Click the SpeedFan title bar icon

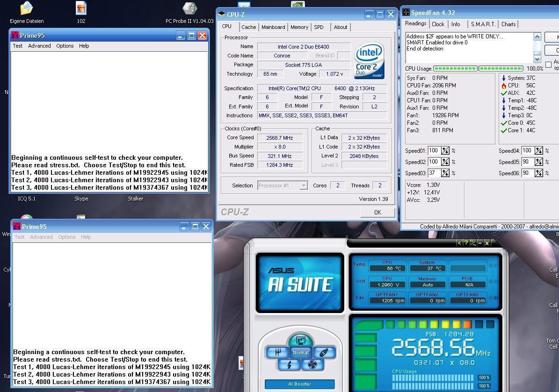pyautogui.click(x=406, y=13)
